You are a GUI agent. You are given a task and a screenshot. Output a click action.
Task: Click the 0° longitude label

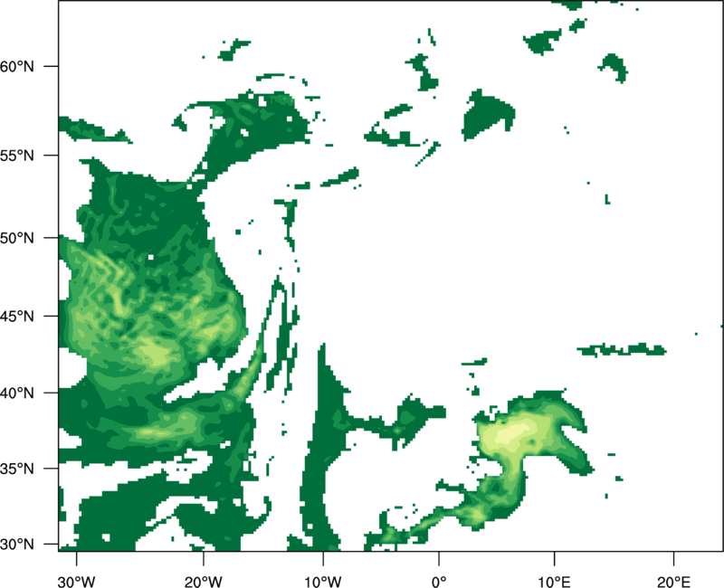(439, 582)
